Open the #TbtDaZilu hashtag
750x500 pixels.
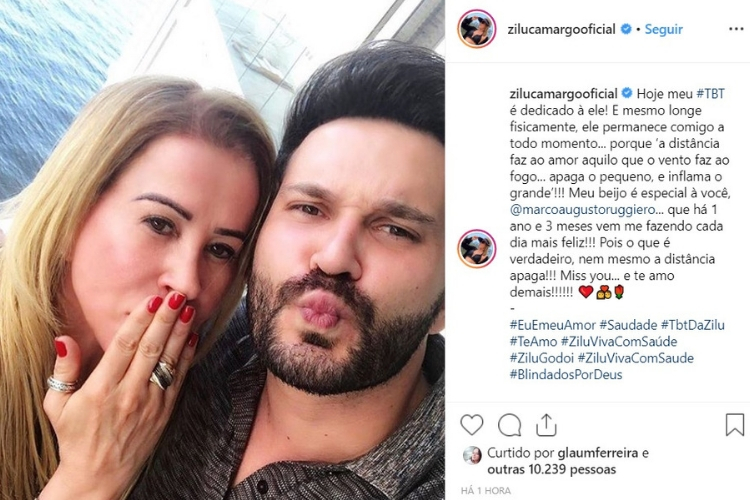coord(693,325)
